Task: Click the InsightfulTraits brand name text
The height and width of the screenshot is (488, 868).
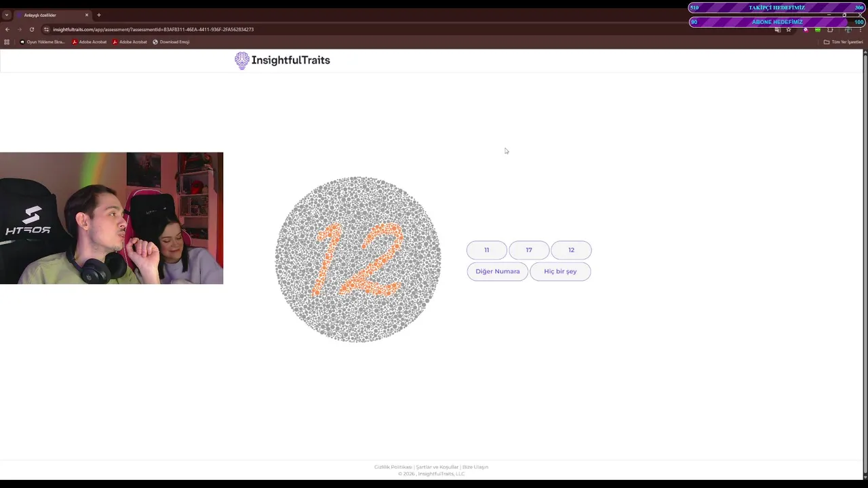Action: [x=290, y=60]
